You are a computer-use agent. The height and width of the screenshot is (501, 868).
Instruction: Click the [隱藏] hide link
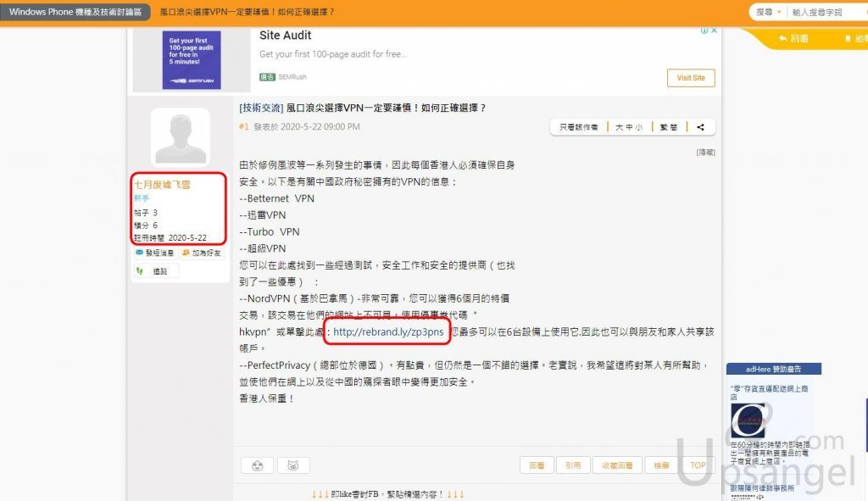[x=706, y=153]
